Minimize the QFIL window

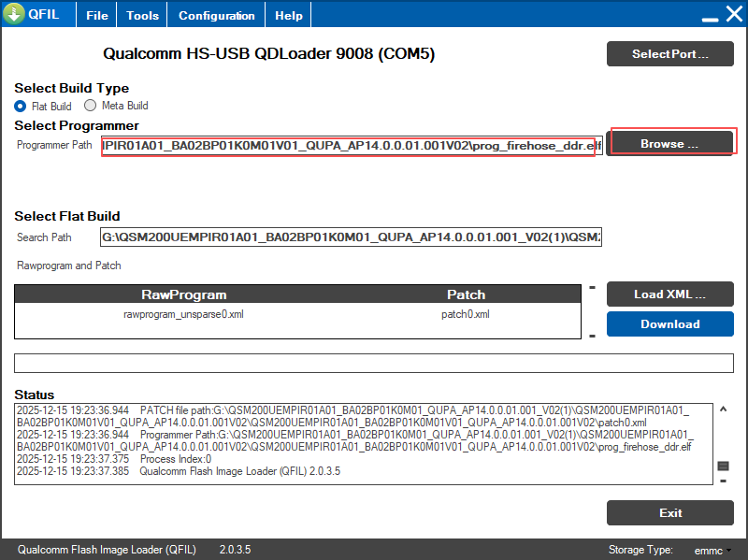tap(710, 16)
